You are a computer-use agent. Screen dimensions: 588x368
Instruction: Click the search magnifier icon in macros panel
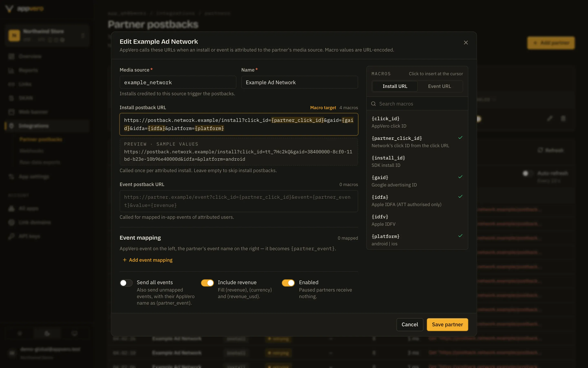tap(373, 104)
